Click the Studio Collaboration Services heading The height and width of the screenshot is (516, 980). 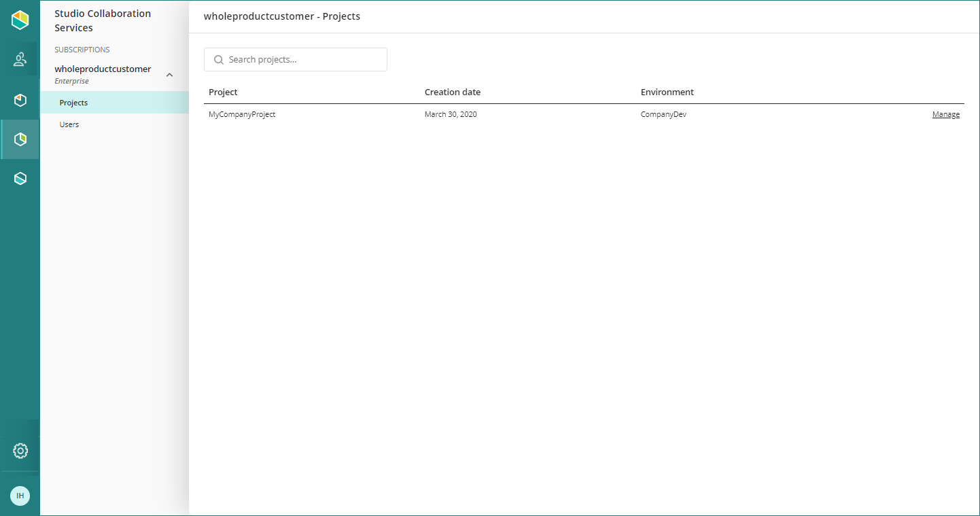pyautogui.click(x=103, y=20)
